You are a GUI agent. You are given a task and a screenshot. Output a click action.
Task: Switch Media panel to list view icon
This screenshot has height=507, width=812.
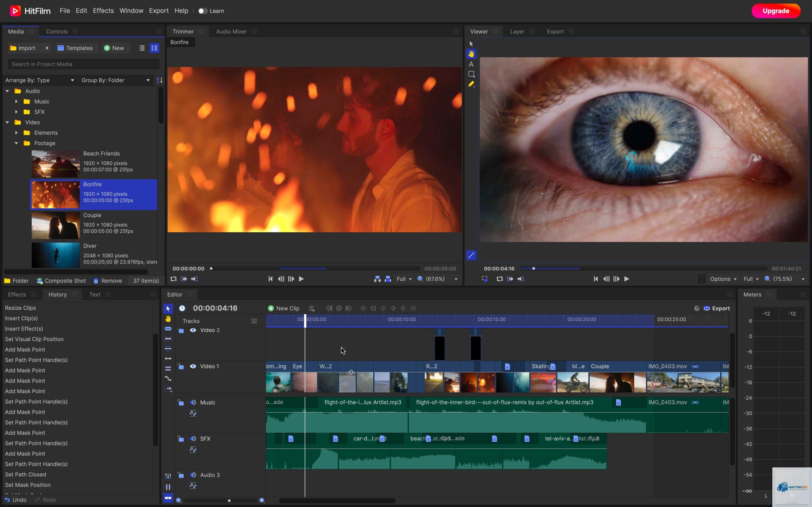(x=141, y=48)
